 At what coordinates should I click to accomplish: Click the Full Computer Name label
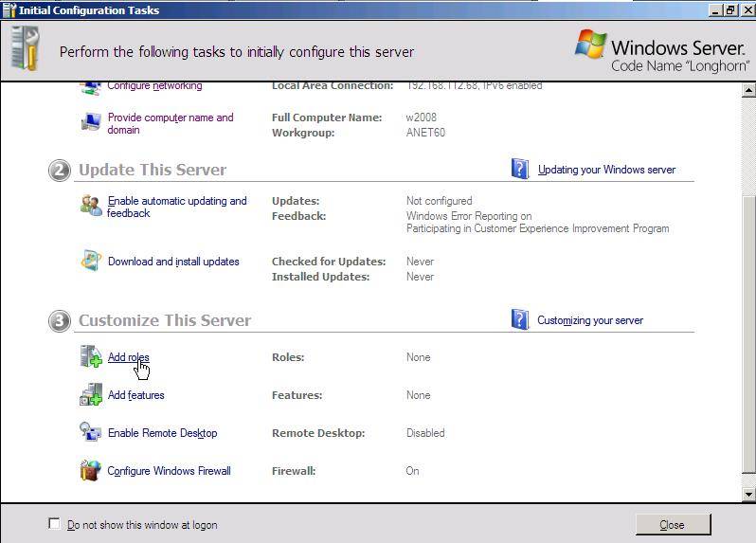click(x=327, y=118)
